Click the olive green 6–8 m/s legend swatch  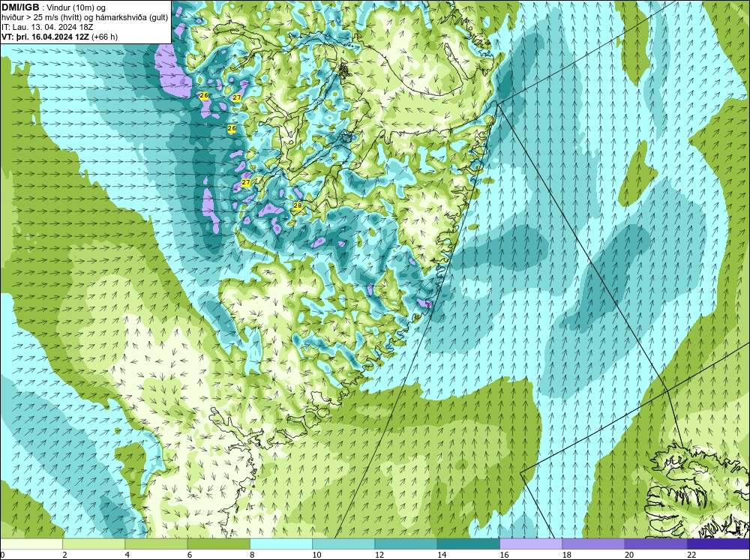click(x=218, y=544)
